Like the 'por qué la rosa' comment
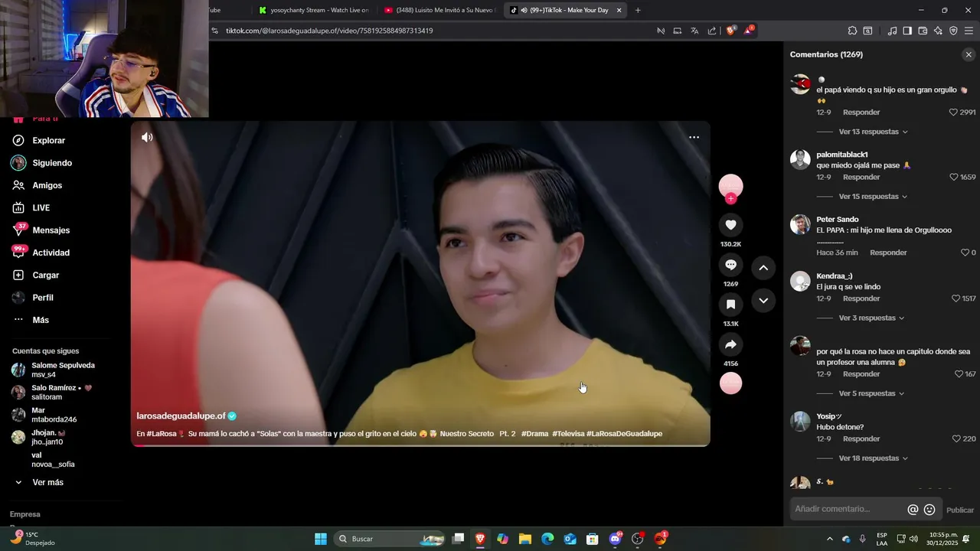980x551 pixels. pyautogui.click(x=959, y=374)
